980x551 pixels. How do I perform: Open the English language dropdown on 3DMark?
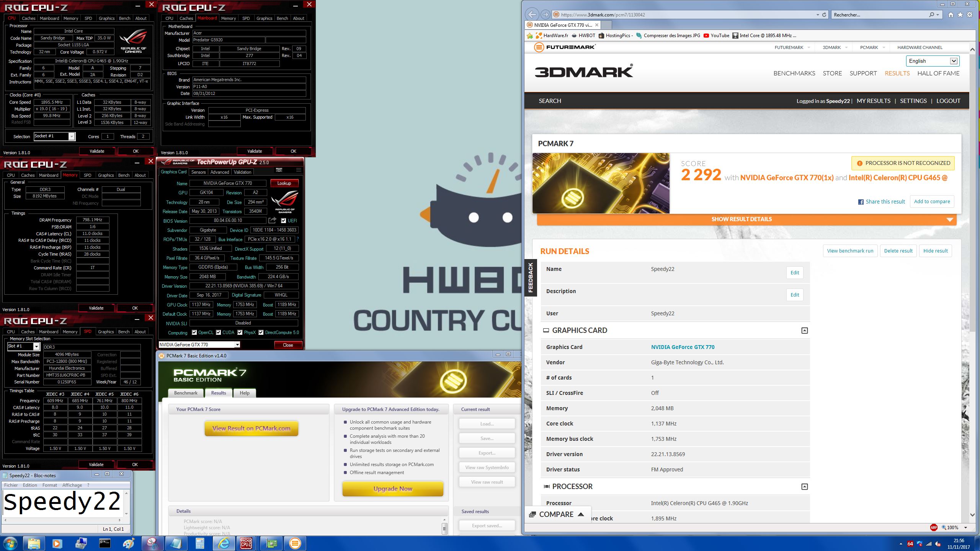pos(954,61)
